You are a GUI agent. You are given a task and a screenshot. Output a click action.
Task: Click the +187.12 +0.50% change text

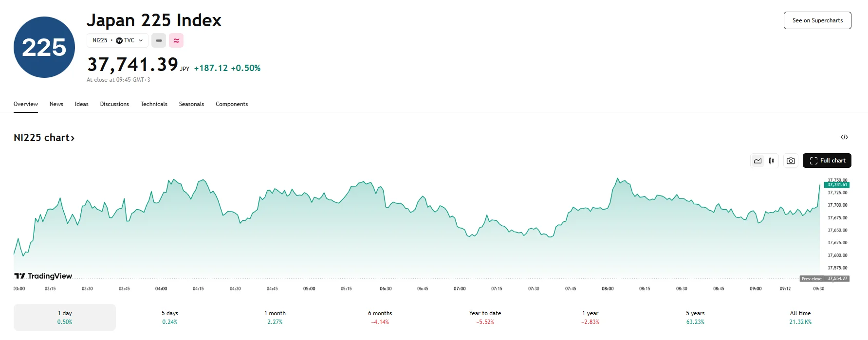click(x=227, y=68)
